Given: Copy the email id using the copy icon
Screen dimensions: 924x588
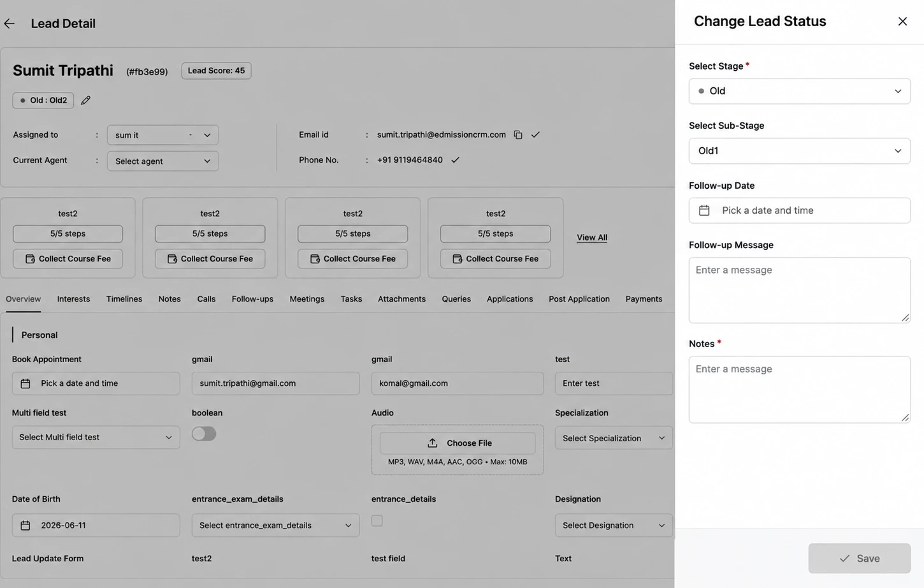Looking at the screenshot, I should [518, 135].
